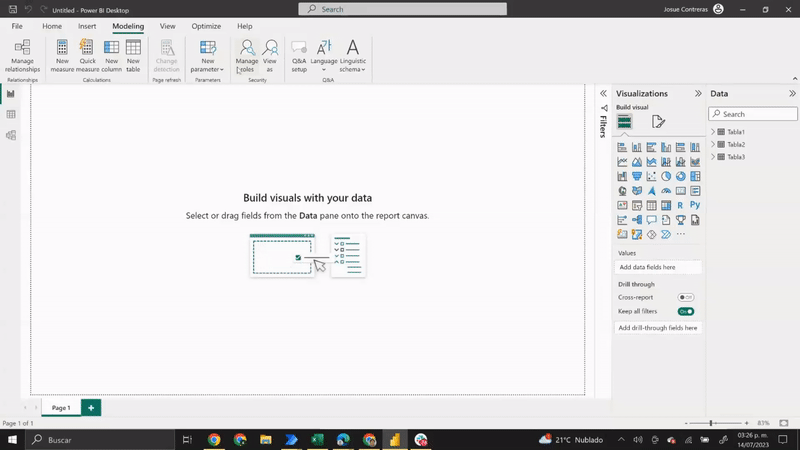Image resolution: width=800 pixels, height=450 pixels.
Task: Select the Python visual
Action: point(695,205)
